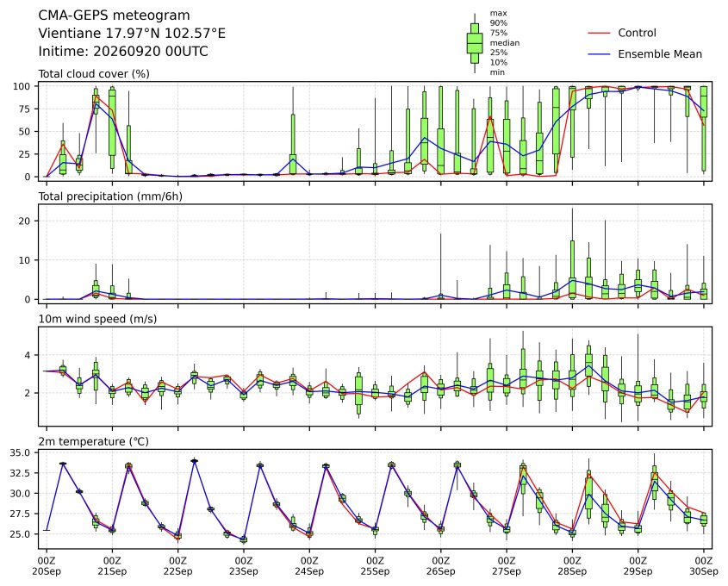This screenshot has height=586, width=728.
Task: Click the Total precipitation panel title
Action: [x=110, y=196]
